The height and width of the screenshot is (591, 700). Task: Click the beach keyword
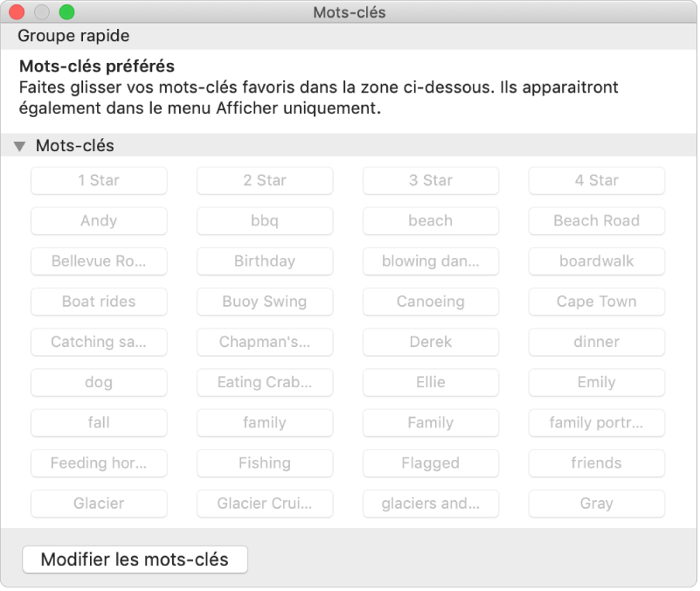(x=430, y=220)
